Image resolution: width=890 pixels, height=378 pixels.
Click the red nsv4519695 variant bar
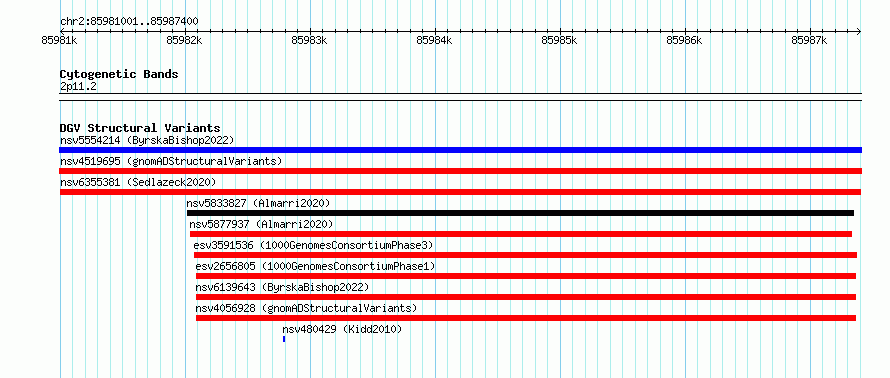coord(460,171)
